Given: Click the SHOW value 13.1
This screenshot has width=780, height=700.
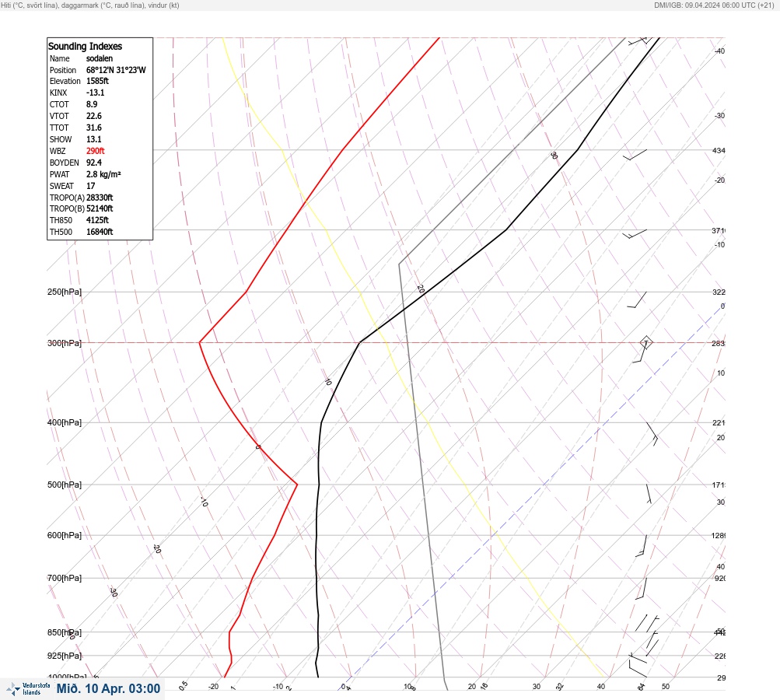Looking at the screenshot, I should tap(93, 139).
